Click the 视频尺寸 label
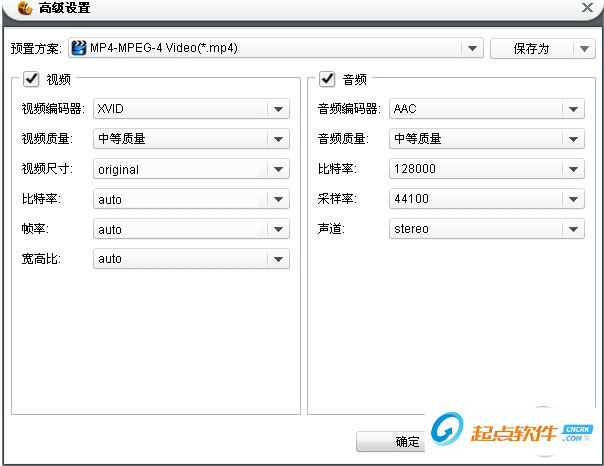The image size is (604, 466). tap(47, 169)
